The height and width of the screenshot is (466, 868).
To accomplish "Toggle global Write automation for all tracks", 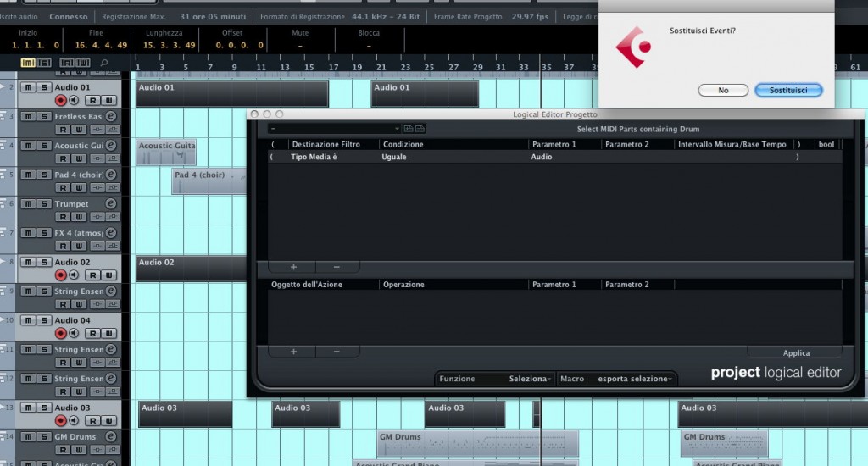I will click(x=83, y=63).
